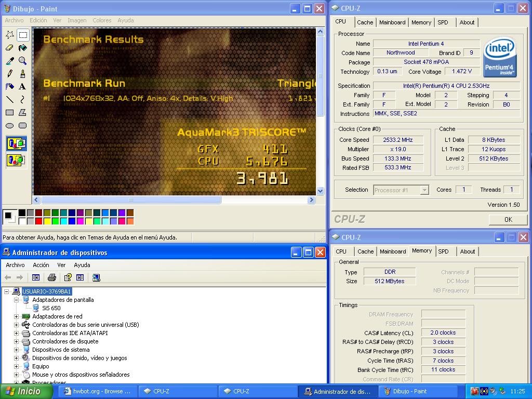
Task: Activate the Magnifier tool in Paint
Action: point(23,60)
